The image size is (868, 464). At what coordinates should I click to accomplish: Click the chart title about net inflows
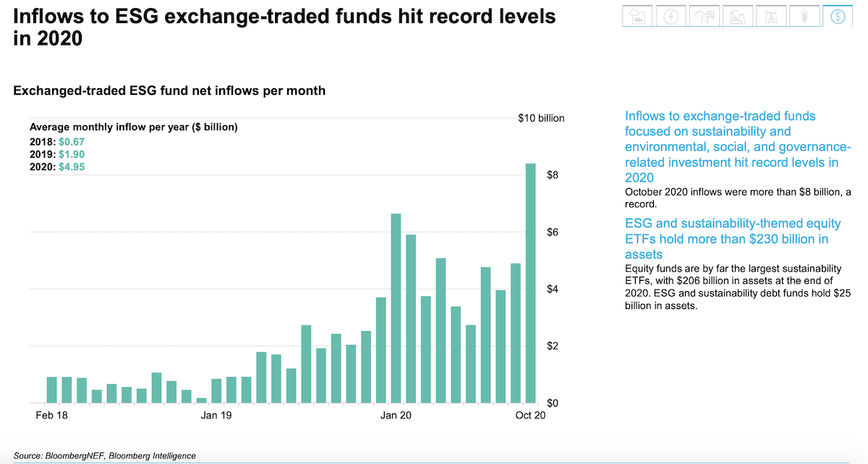pyautogui.click(x=169, y=91)
